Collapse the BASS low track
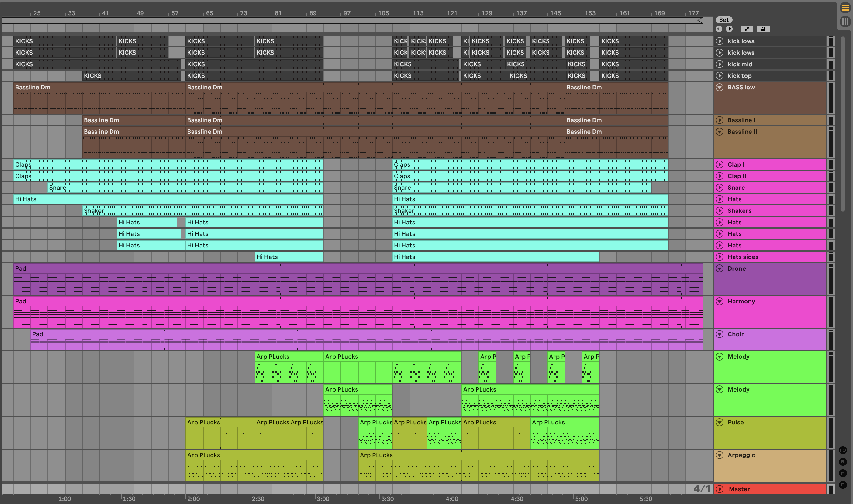Screen dimensions: 853x504 point(720,87)
